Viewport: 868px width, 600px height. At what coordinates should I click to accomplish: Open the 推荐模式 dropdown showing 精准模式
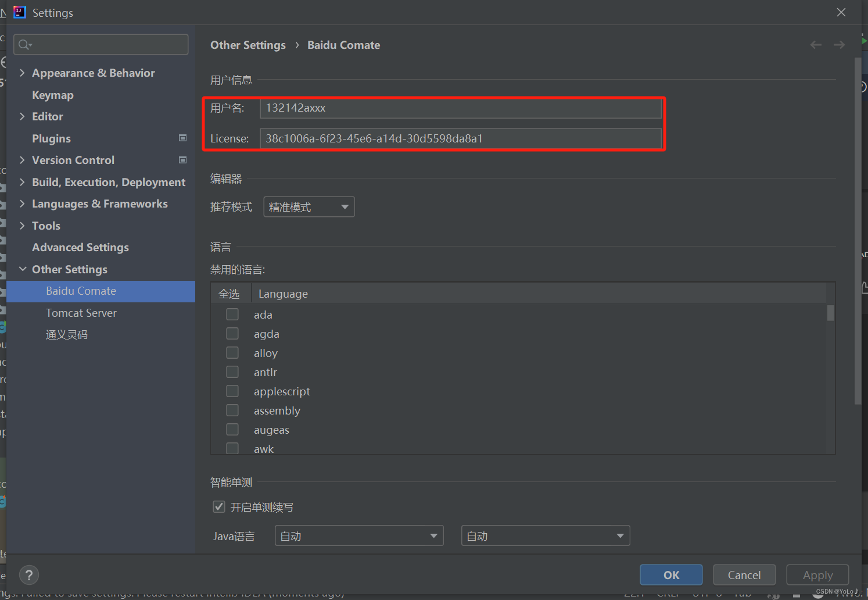pyautogui.click(x=309, y=207)
